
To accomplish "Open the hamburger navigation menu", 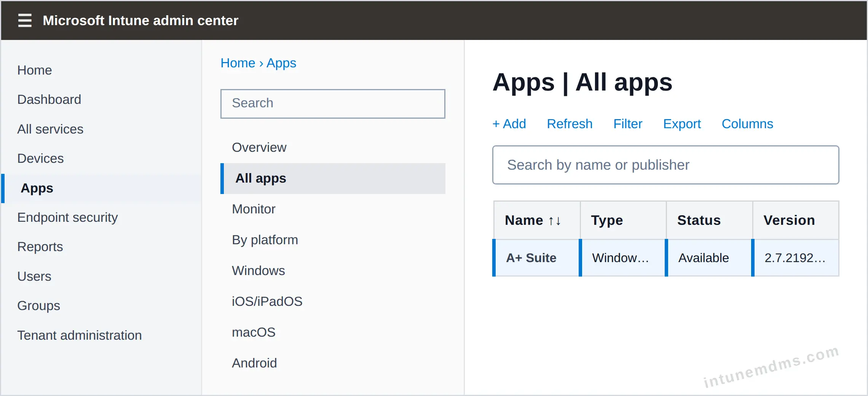I will coord(25,20).
